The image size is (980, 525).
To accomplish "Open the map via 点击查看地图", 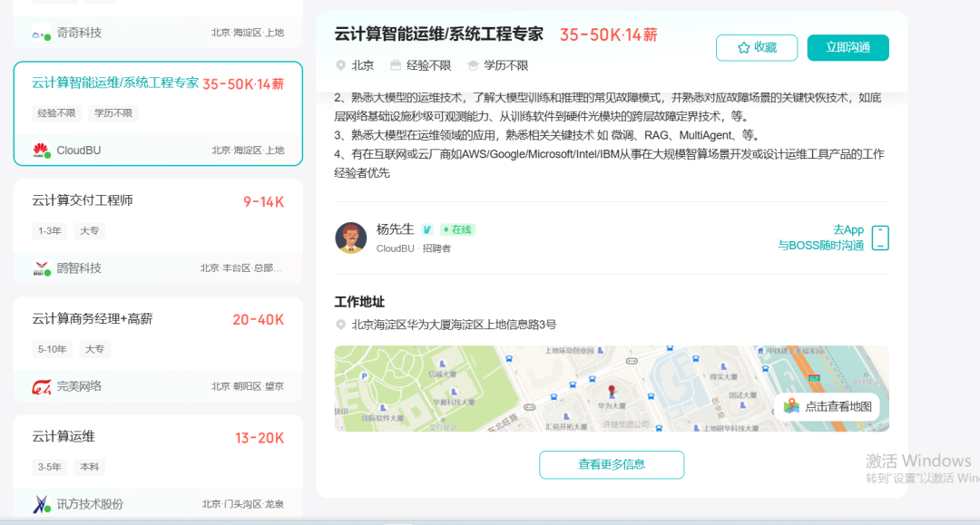I will pyautogui.click(x=828, y=406).
